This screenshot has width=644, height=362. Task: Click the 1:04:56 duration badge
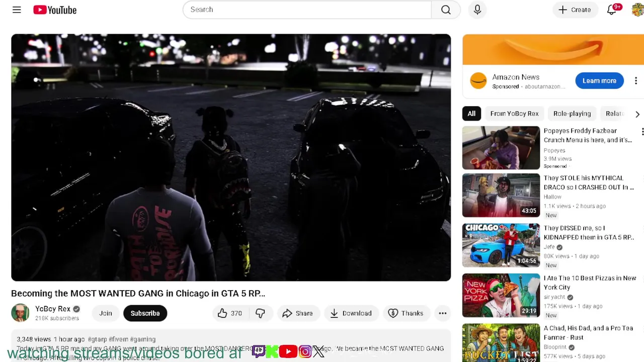526,261
